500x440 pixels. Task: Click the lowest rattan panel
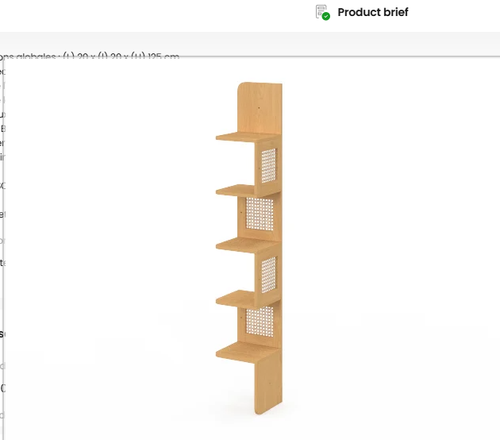pyautogui.click(x=259, y=321)
